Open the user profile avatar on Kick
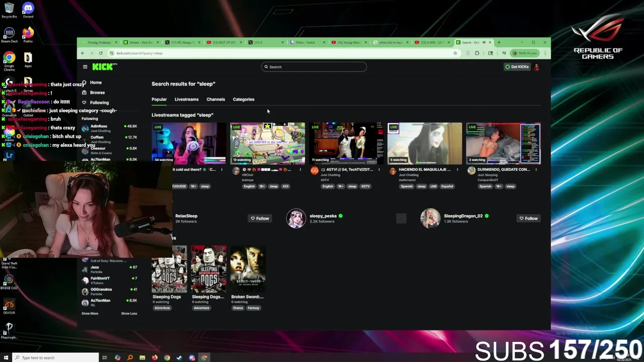Image resolution: width=644 pixels, height=362 pixels. (537, 67)
